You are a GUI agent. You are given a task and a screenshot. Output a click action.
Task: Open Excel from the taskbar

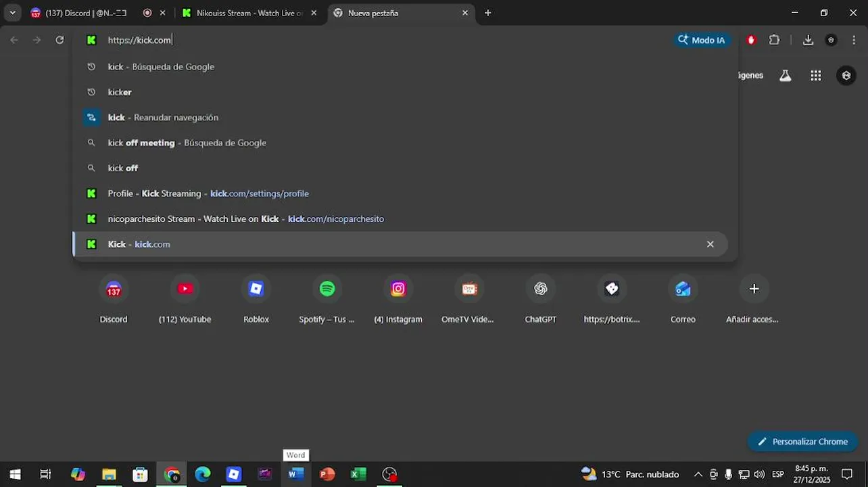(358, 474)
